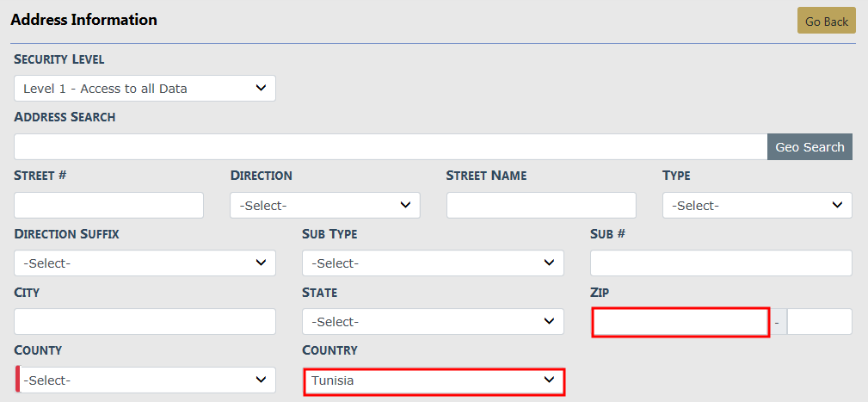Click the main Zip code field
The image size is (868, 402).
[680, 322]
